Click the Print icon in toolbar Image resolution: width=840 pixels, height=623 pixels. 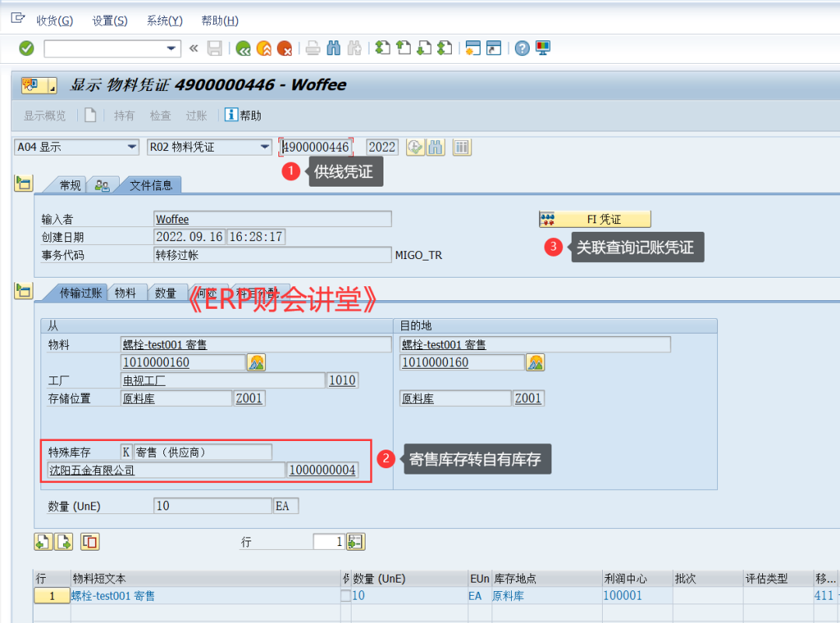coord(313,48)
